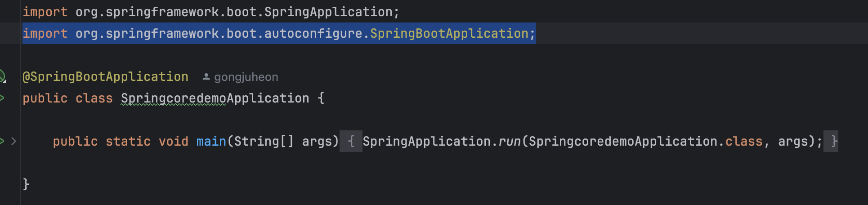Click the main method name
This screenshot has height=205, width=868.
pyautogui.click(x=211, y=141)
